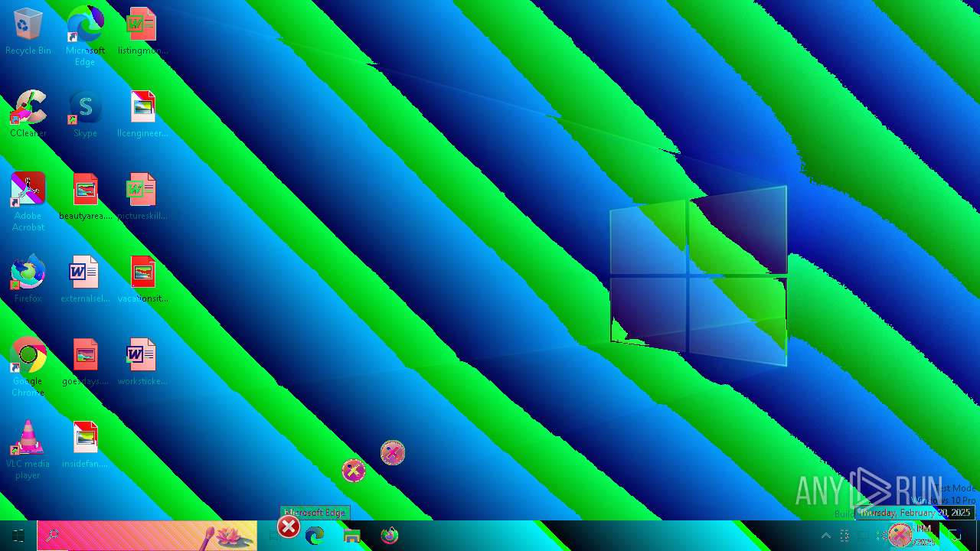Open the Google Chrome desktop shortcut
Viewport: 980px width, 551px height.
(x=28, y=367)
